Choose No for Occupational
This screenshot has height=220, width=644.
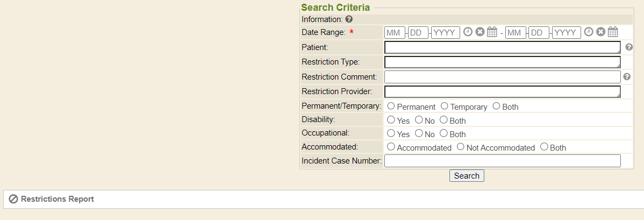click(419, 133)
